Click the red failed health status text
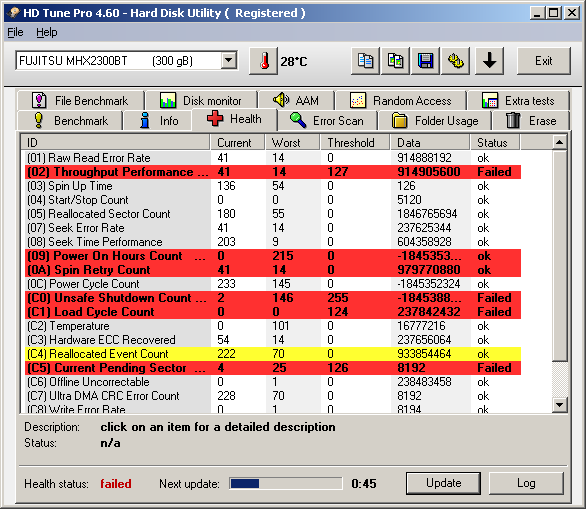 pyautogui.click(x=116, y=484)
